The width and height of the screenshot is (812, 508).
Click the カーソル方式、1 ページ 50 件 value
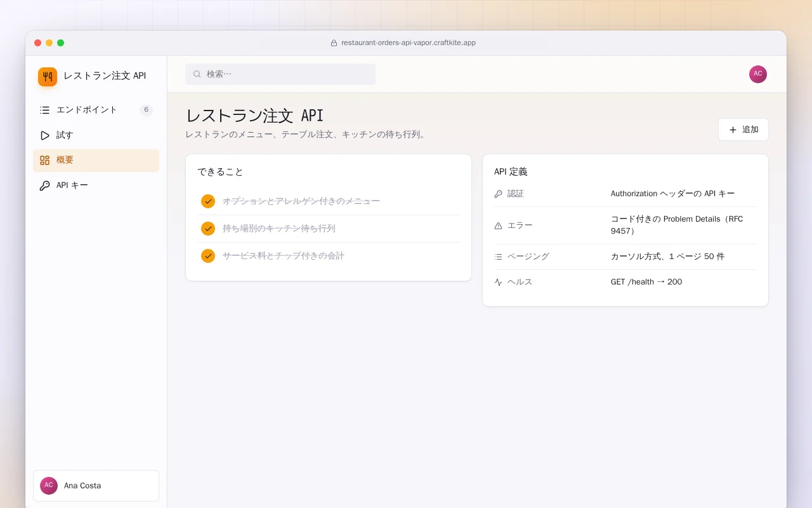coord(667,257)
